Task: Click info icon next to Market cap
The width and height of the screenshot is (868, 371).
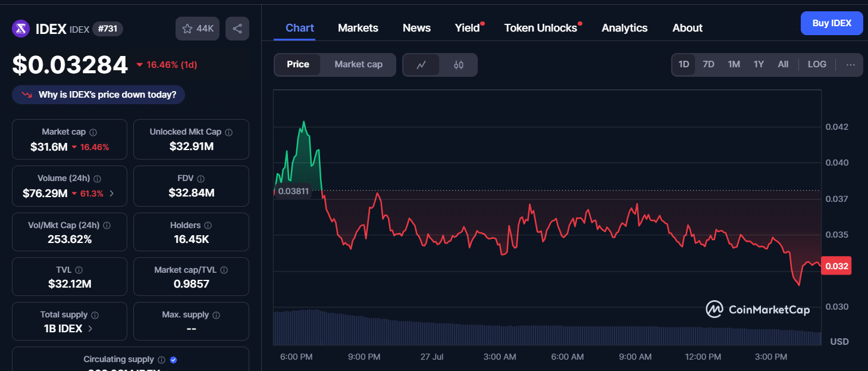Action: tap(93, 132)
